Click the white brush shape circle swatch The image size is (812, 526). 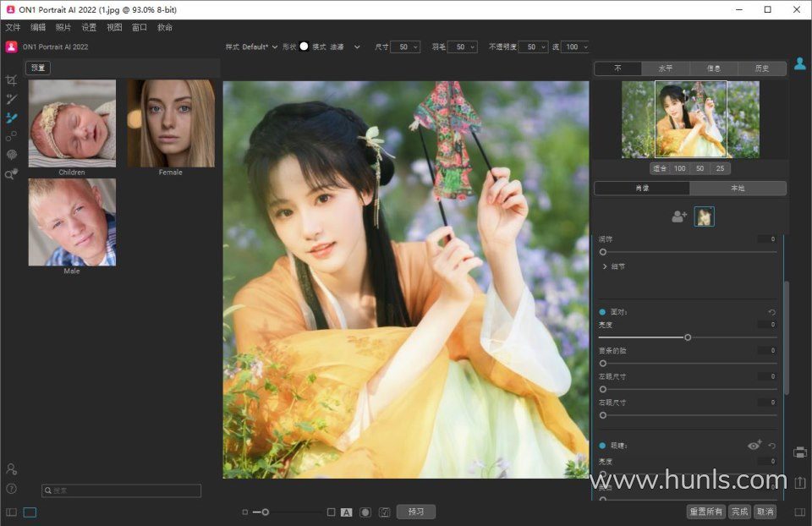(304, 47)
